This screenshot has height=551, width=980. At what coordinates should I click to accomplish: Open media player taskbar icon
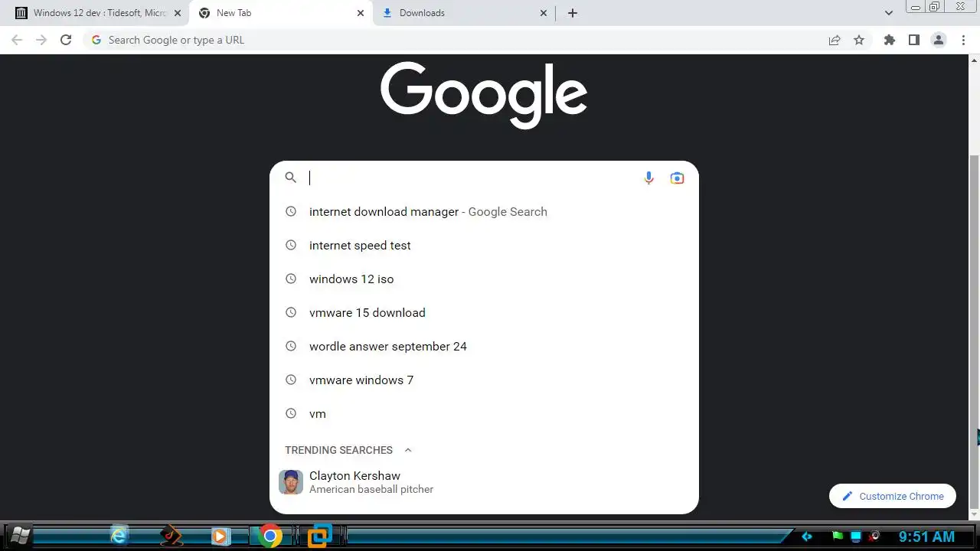tap(220, 536)
